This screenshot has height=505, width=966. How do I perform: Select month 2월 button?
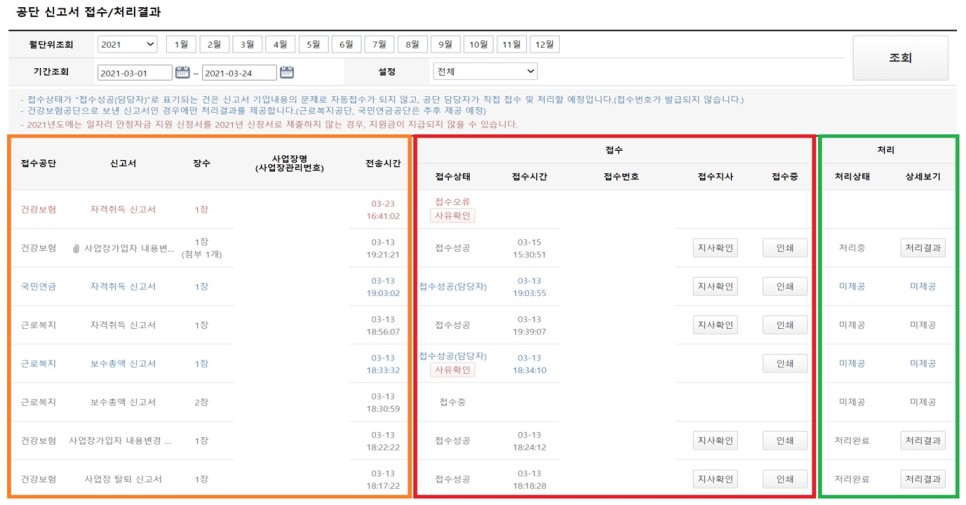[214, 44]
